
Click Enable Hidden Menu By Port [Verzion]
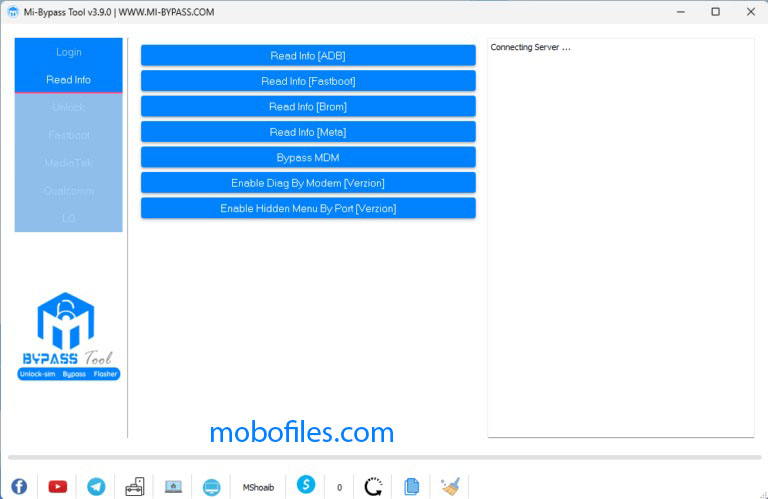(308, 209)
